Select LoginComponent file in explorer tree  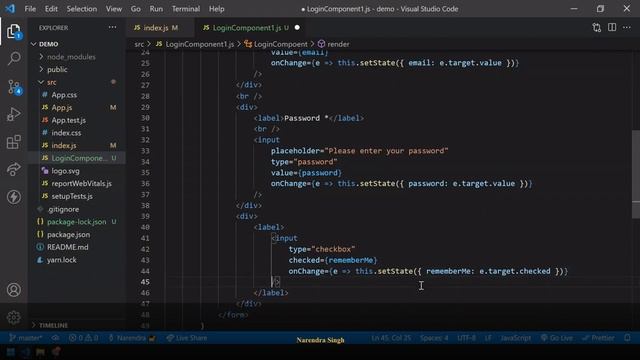(x=78, y=158)
